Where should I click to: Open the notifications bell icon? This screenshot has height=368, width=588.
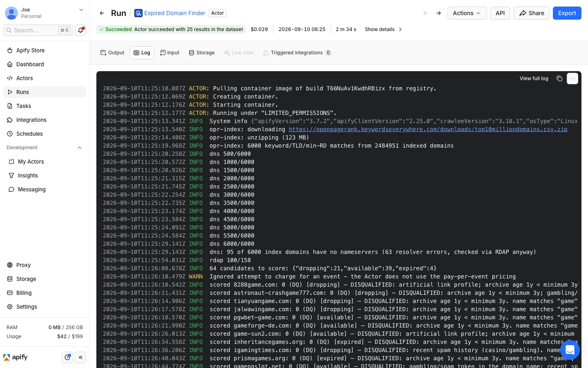click(x=80, y=30)
